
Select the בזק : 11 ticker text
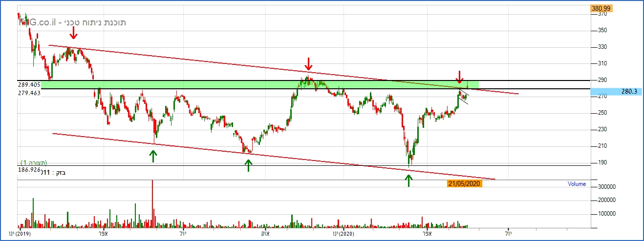(x=53, y=172)
